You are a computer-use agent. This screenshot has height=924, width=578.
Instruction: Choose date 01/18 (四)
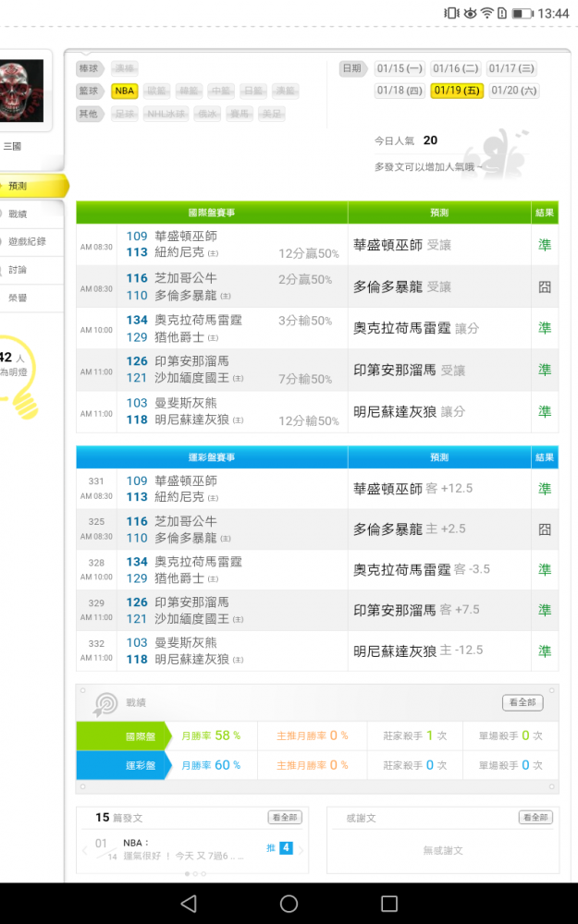point(400,91)
